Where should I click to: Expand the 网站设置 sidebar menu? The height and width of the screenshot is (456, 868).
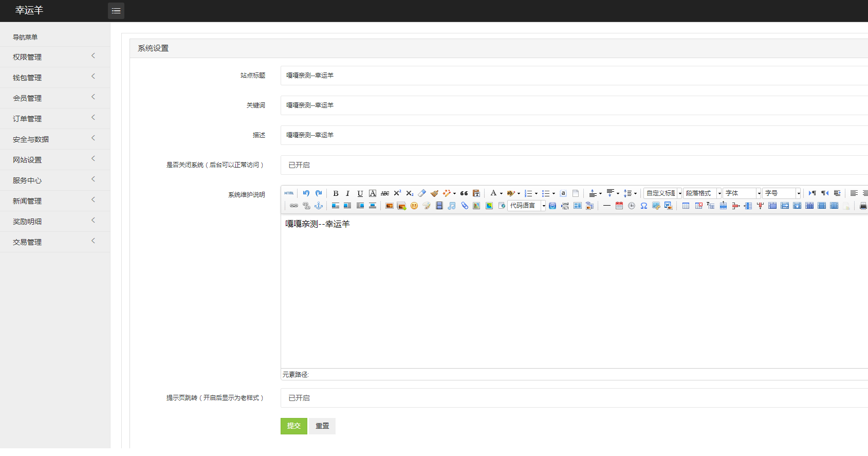tap(55, 160)
